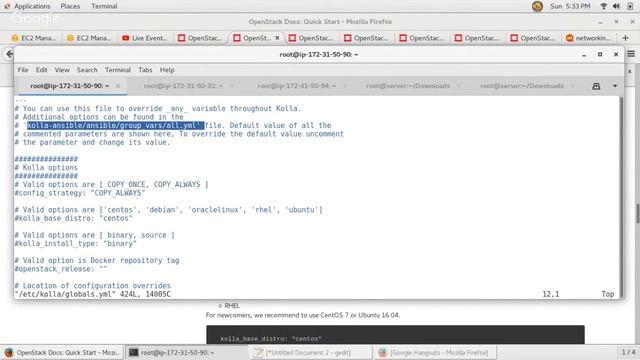Switch to Google Hangouts Firefox taskbar button
Screen dimensions: 640x360
434,352
